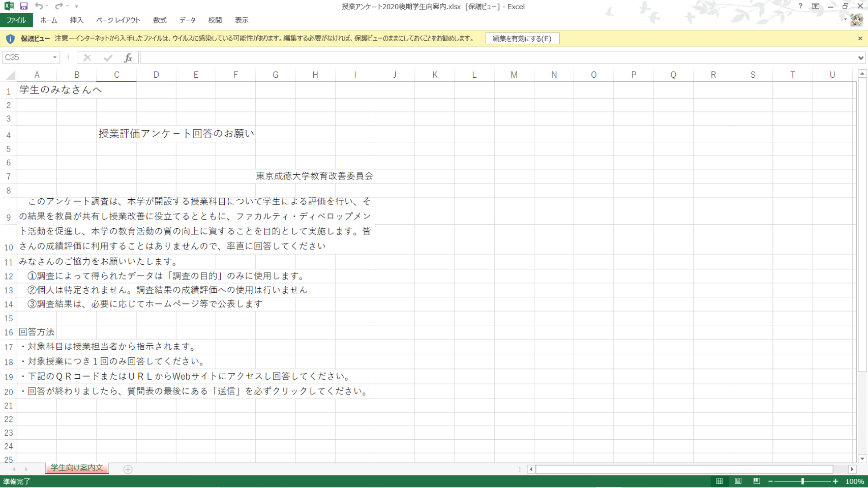Switch to Page Break Preview view

tap(757, 481)
